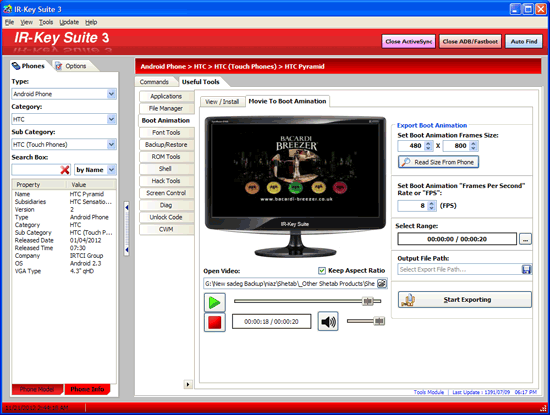This screenshot has width=550, height=415.
Task: Adjust the FPS stepper value 8
Action: (432, 206)
